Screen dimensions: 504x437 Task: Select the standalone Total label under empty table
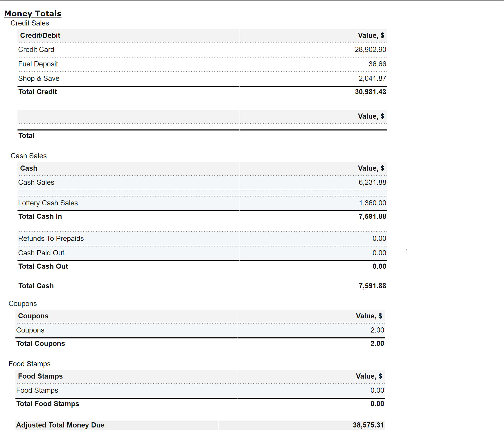point(26,136)
